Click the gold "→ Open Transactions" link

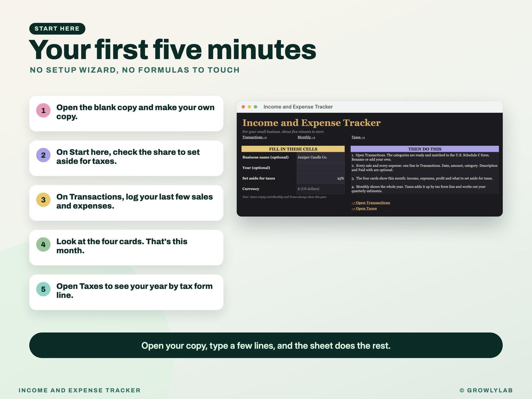[371, 203]
